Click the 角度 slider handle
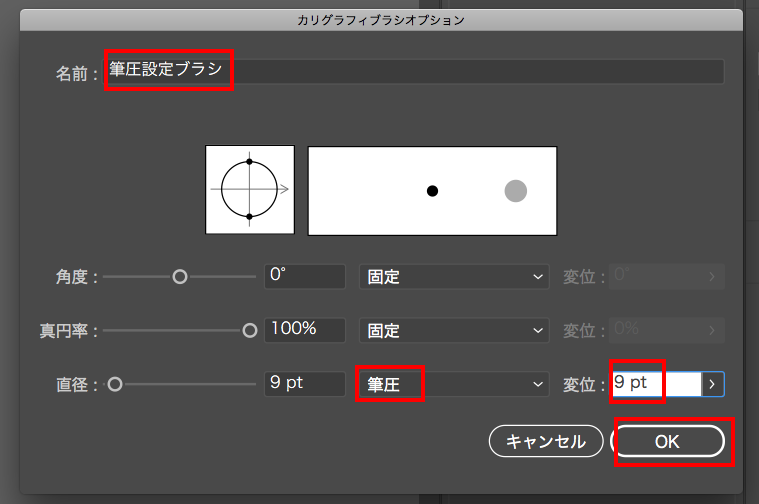 point(180,277)
